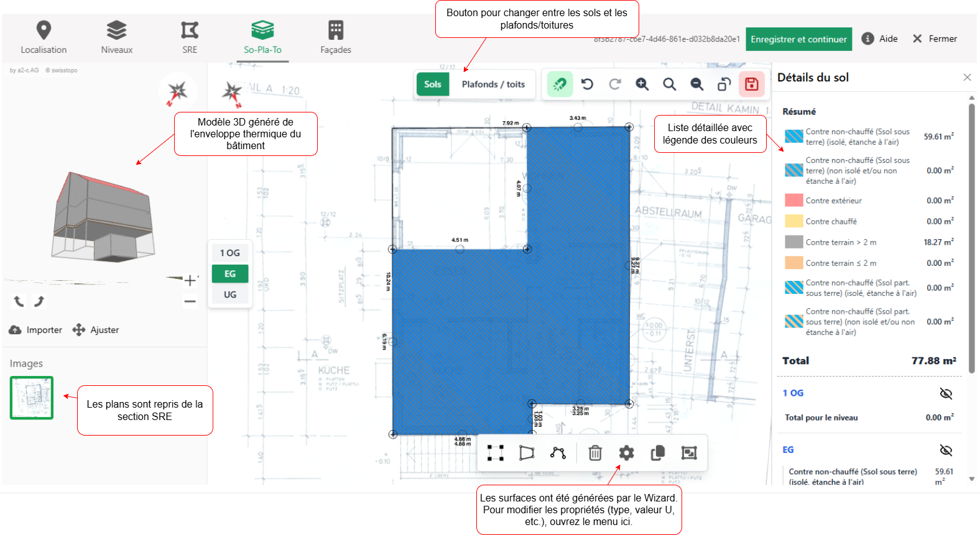Select the Sols toggle button
Image resolution: width=980 pixels, height=535 pixels.
click(x=433, y=85)
